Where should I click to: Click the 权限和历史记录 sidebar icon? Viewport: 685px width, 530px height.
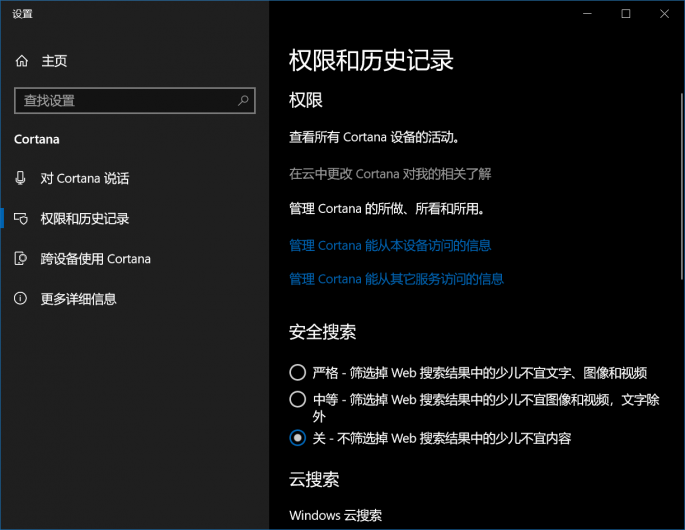coord(21,218)
